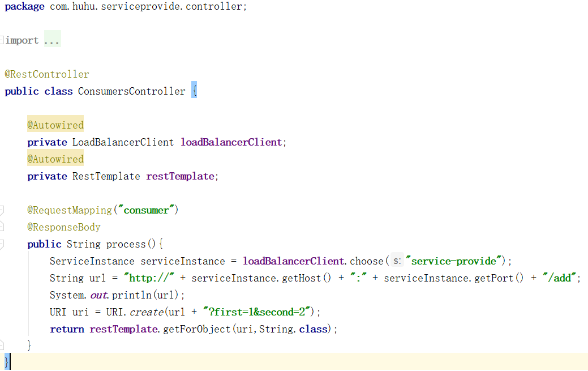Screen dimensions: 588x371
Task: Click fold end marker at method closing brace
Action: point(2,346)
